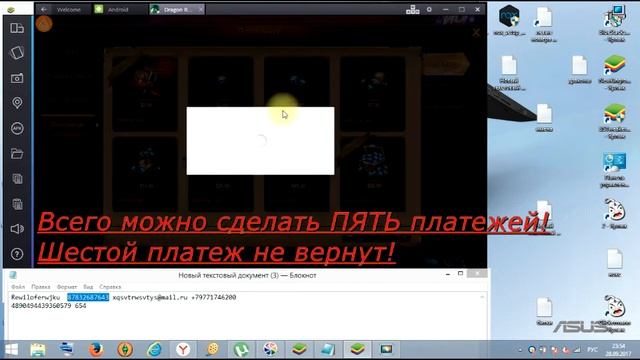Open uTorrent from the taskbar
Screen dimensions: 640x360
pyautogui.click(x=241, y=349)
